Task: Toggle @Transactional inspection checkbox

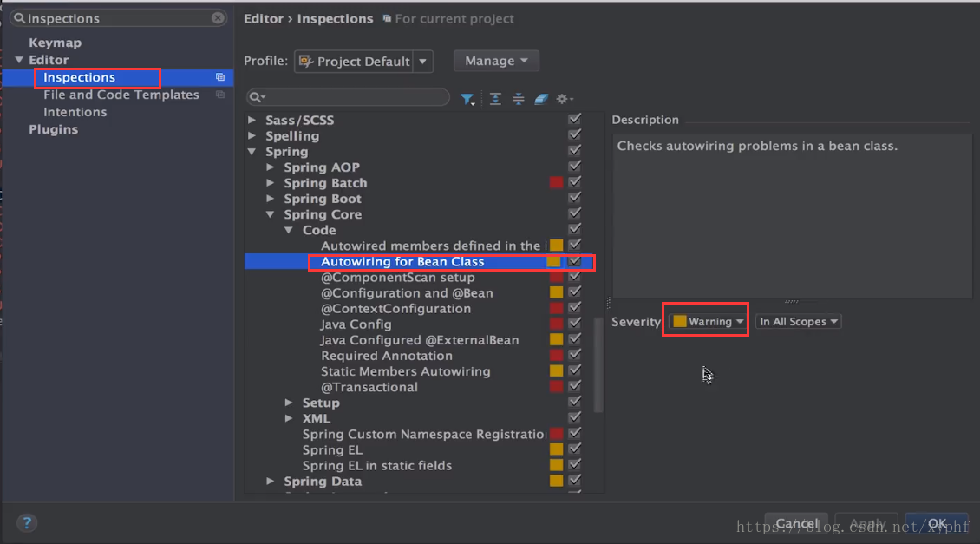Action: [x=574, y=386]
